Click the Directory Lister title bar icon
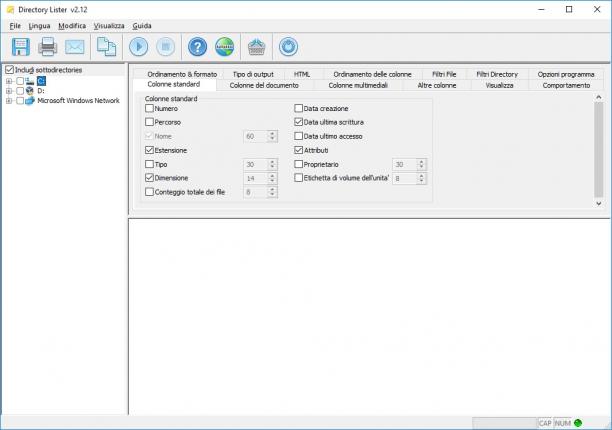This screenshot has height=430, width=612. coord(11,10)
